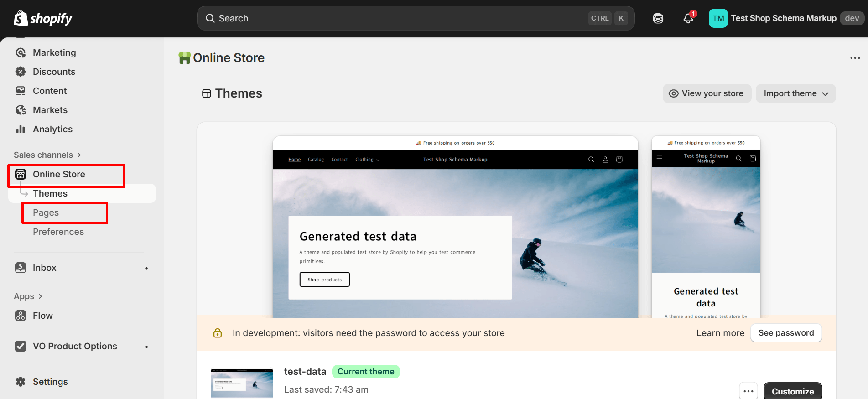This screenshot has height=399, width=868.
Task: Click the TM store avatar
Action: click(718, 18)
